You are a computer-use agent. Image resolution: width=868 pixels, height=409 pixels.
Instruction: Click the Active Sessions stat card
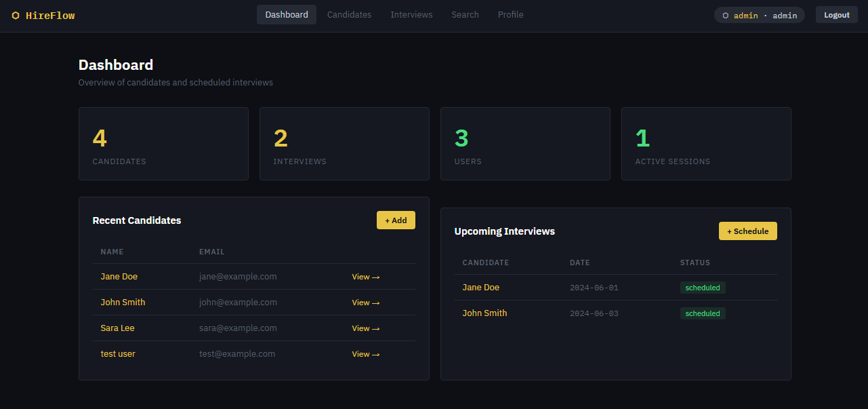click(705, 144)
